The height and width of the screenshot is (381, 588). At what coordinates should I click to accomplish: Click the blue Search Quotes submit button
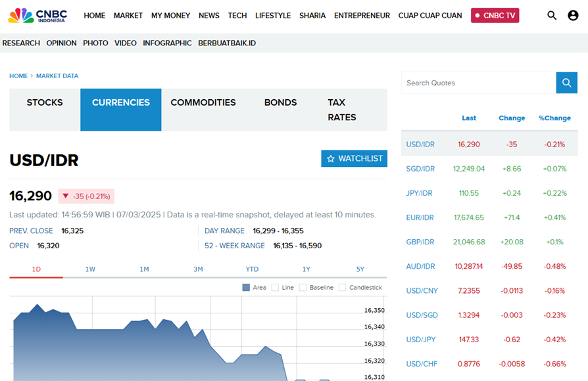tap(566, 83)
